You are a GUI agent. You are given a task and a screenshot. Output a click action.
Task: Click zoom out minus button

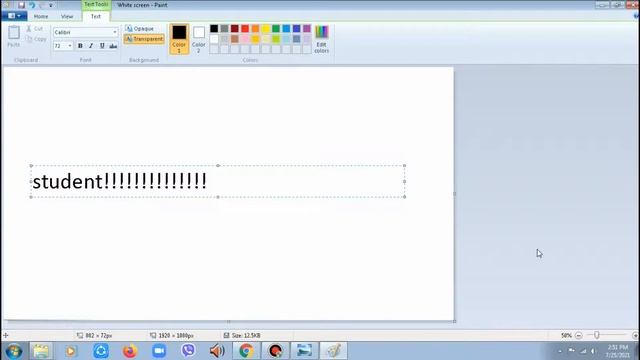pyautogui.click(x=578, y=336)
